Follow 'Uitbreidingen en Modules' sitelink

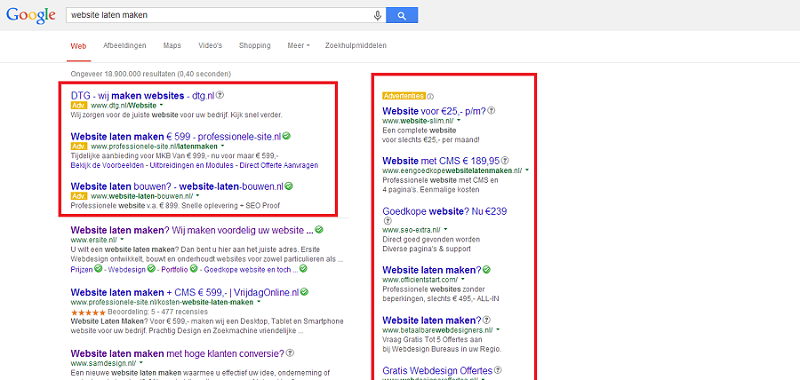(x=190, y=165)
